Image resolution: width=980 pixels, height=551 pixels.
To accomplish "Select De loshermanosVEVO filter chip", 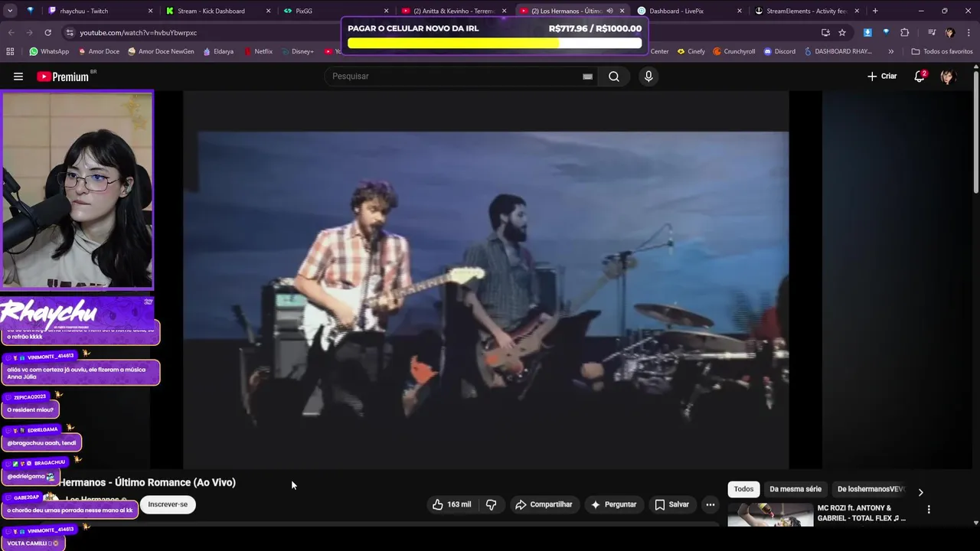I will (871, 489).
